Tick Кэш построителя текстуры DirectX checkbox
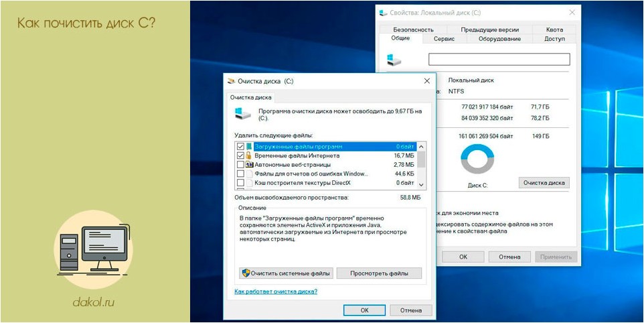 click(x=241, y=183)
